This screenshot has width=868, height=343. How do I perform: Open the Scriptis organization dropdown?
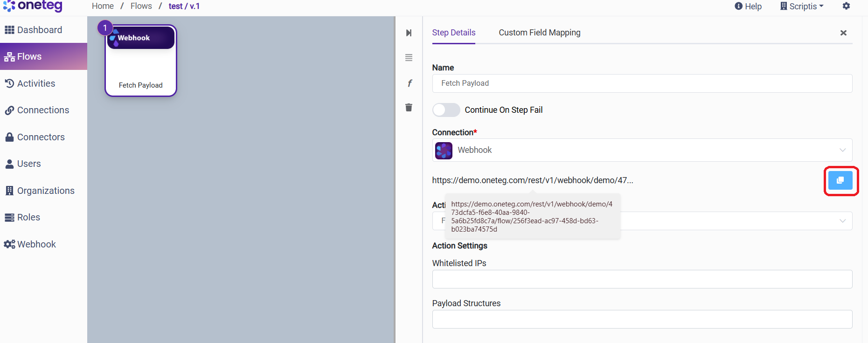[802, 6]
